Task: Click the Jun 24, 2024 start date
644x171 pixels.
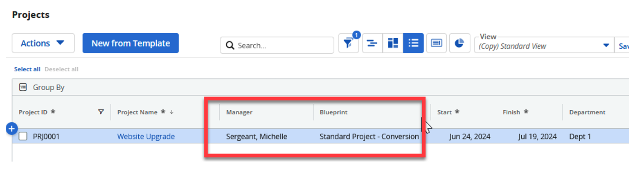Action: click(x=470, y=137)
